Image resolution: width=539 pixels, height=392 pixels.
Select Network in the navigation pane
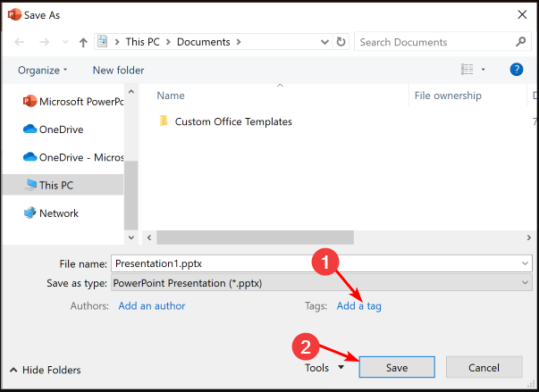(58, 213)
